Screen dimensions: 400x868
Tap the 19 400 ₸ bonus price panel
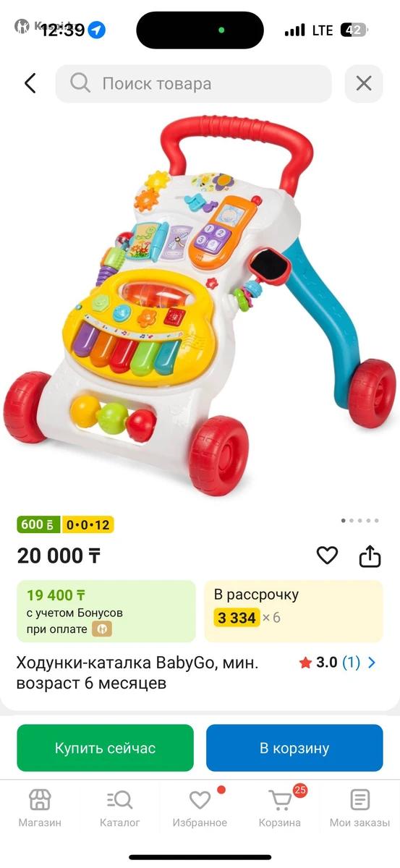point(106,611)
